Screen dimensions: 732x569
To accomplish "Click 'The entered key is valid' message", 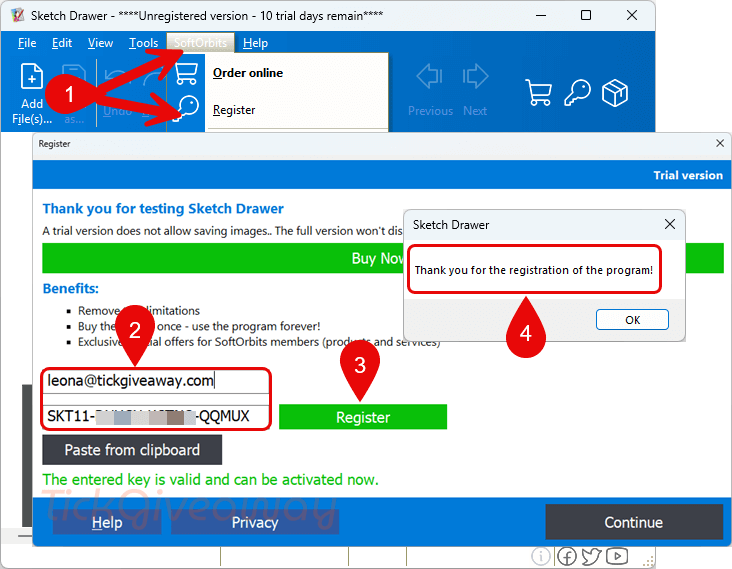I will [210, 479].
